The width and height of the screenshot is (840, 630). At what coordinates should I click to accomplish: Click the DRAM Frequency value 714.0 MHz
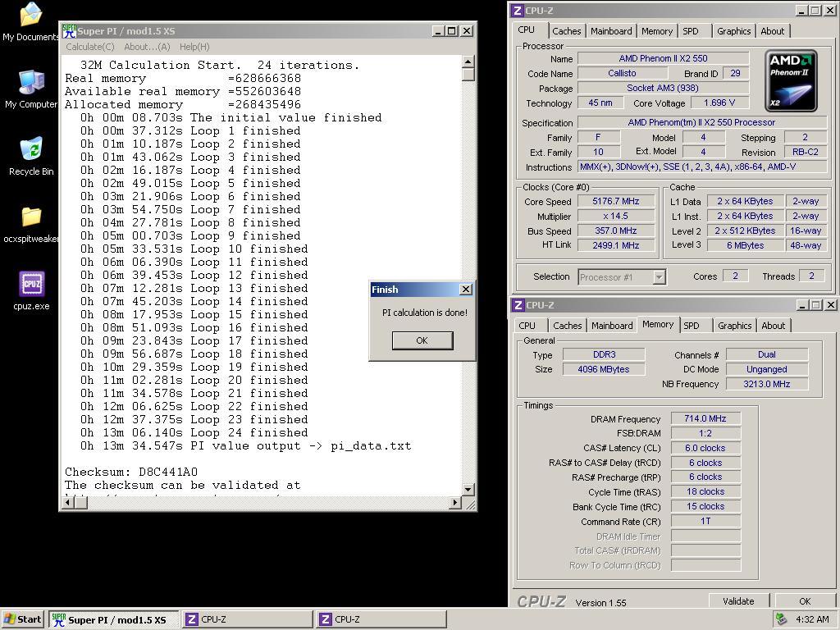(705, 418)
